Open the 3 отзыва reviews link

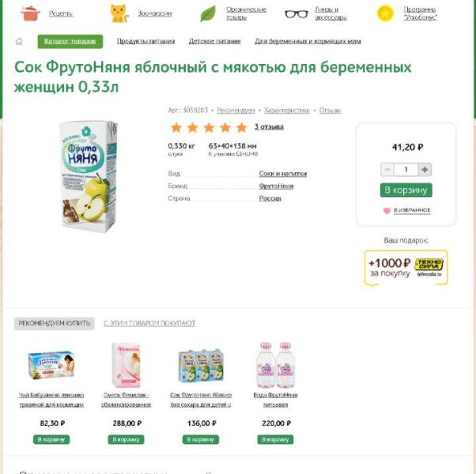pyautogui.click(x=269, y=127)
